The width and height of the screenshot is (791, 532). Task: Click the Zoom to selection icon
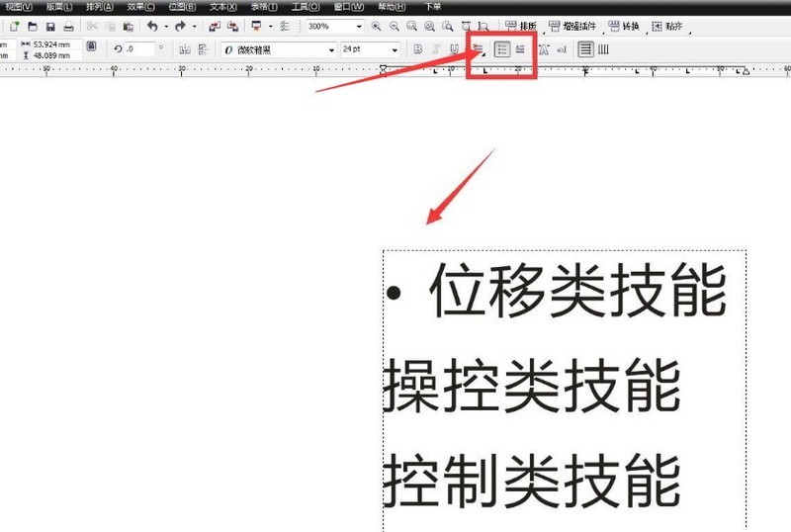pos(411,27)
